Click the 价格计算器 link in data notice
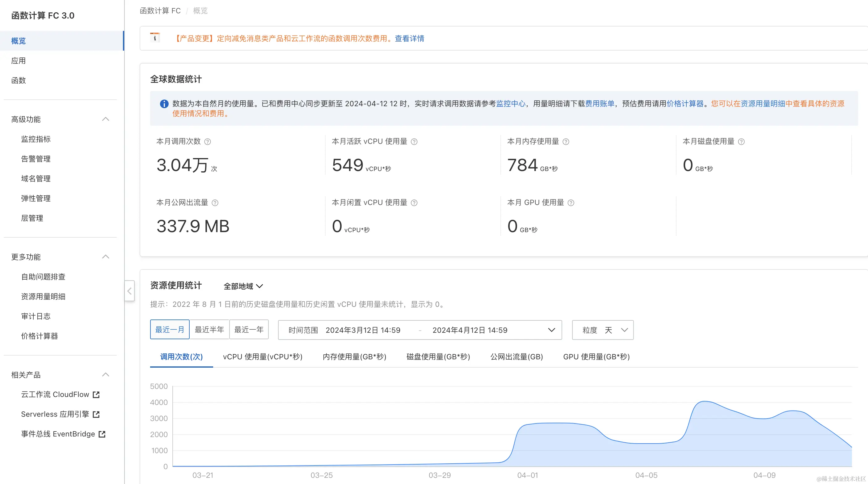This screenshot has height=484, width=868. [x=685, y=104]
